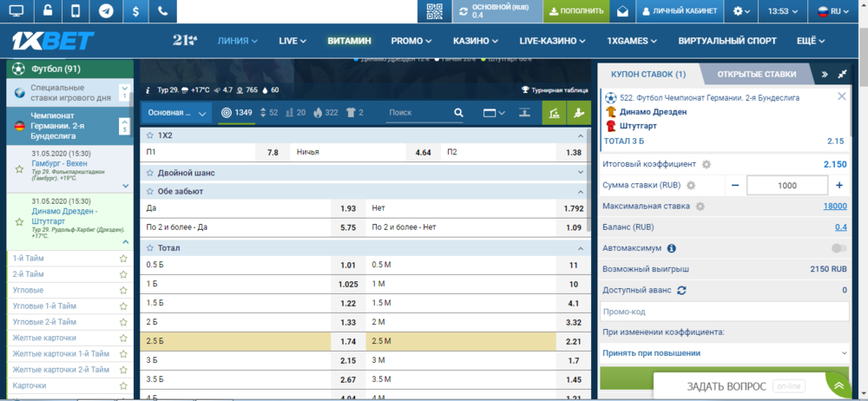Open the view layout dropdown
This screenshot has width=868, height=401.
494,113
